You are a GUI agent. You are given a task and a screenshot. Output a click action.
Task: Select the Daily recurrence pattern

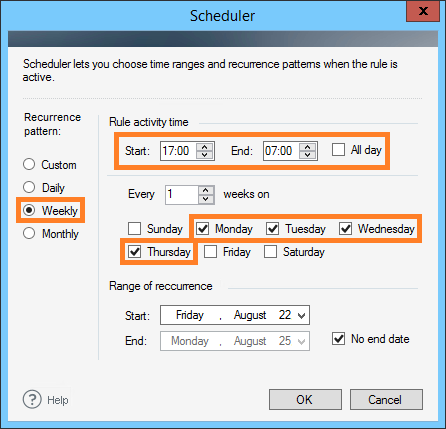tap(29, 187)
